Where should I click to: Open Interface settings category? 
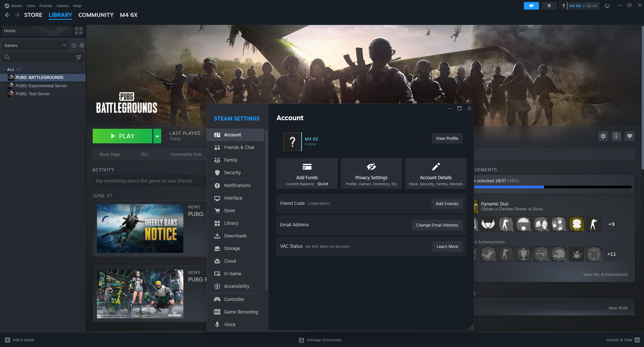coord(235,198)
